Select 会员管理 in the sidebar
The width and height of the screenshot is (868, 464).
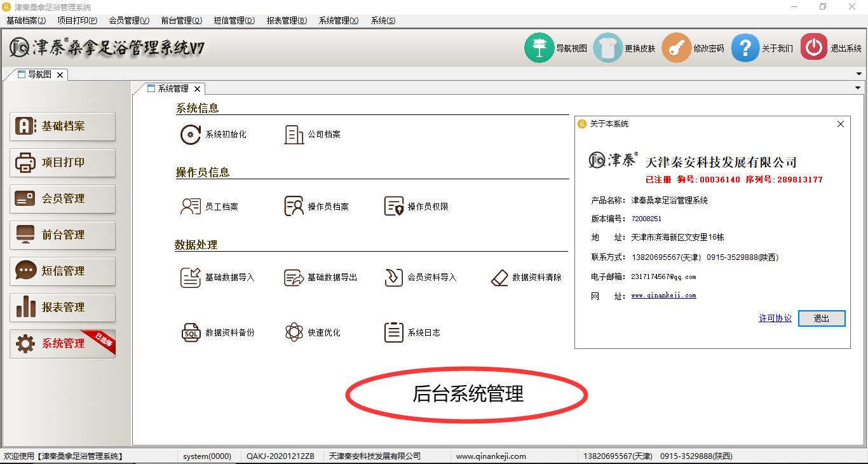(x=62, y=199)
